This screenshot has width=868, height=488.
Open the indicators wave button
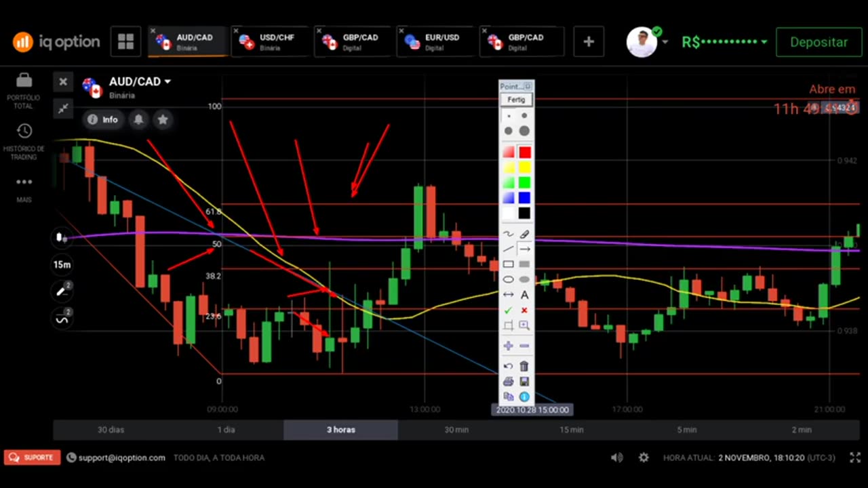point(62,318)
